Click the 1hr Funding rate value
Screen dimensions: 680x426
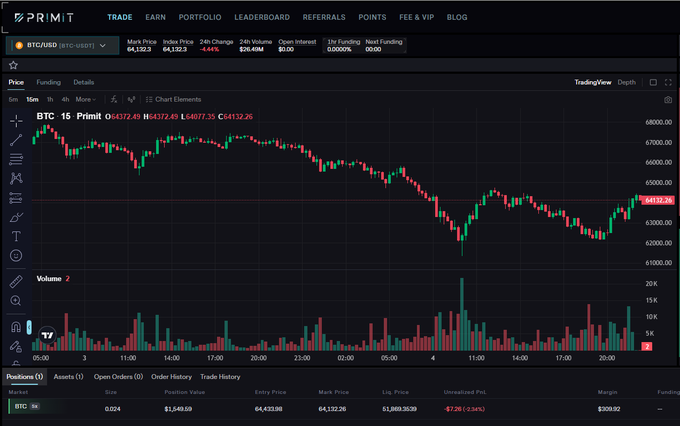[339, 49]
